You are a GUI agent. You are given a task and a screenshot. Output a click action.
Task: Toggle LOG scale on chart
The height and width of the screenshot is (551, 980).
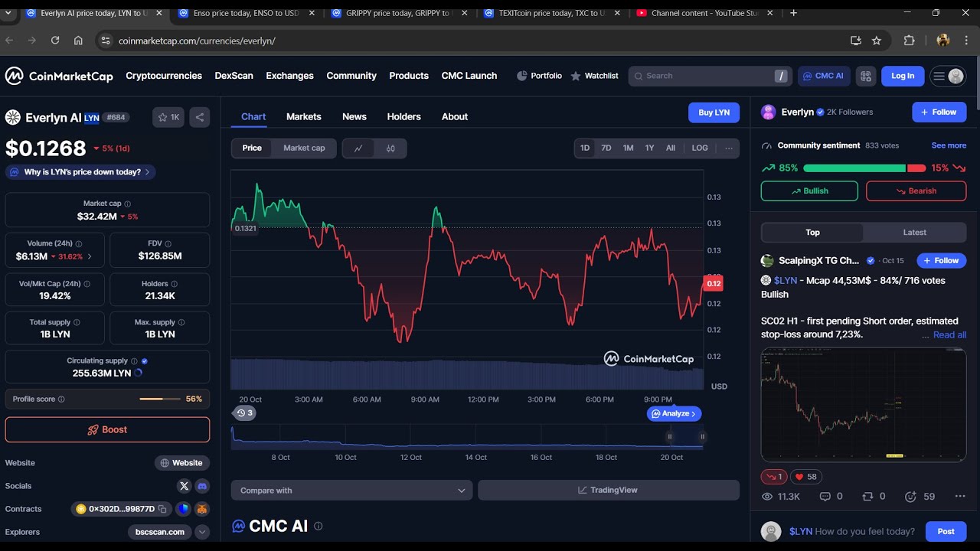point(700,148)
